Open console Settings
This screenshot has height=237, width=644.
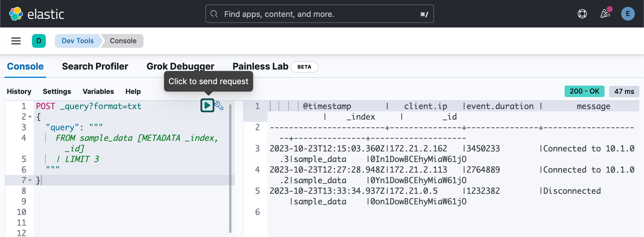[57, 91]
